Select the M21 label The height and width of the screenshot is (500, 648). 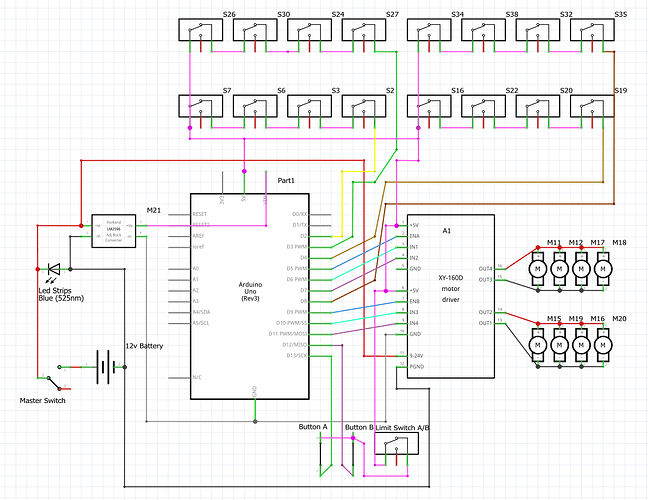[154, 210]
